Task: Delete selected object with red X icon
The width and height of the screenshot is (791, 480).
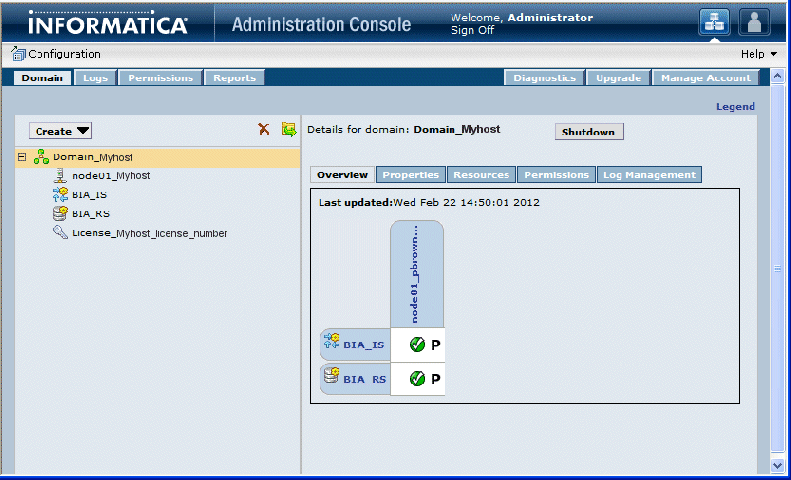Action: (x=264, y=129)
